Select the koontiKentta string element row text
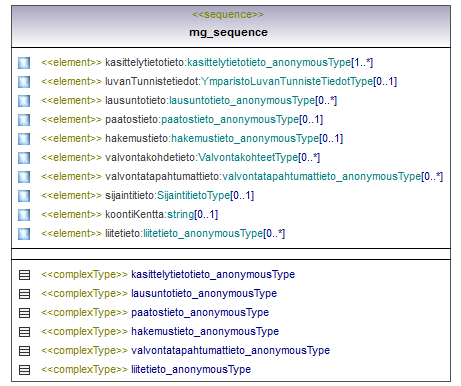The image size is (461, 386). pyautogui.click(x=129, y=215)
